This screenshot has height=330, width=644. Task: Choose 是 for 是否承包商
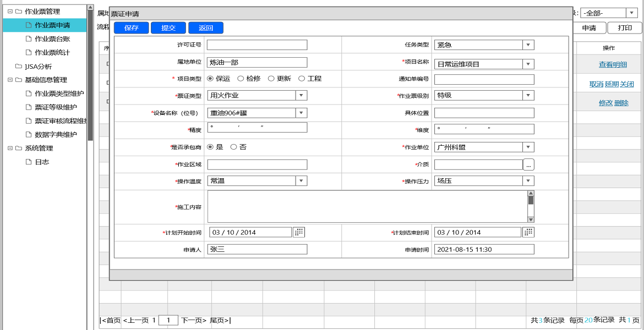(210, 146)
